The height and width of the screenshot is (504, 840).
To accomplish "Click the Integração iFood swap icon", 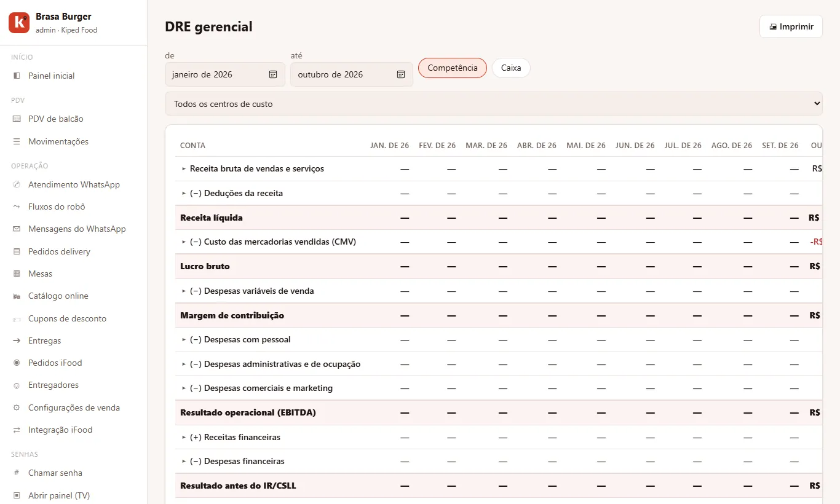I will pos(17,430).
